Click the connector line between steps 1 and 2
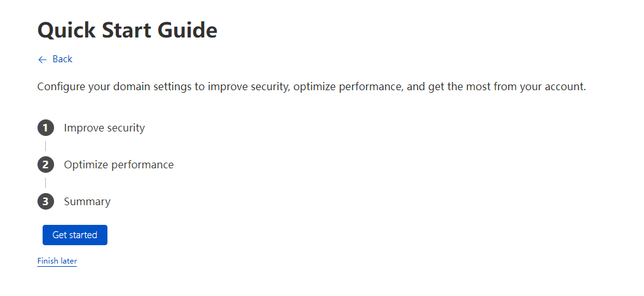The width and height of the screenshot is (644, 296). coord(45,146)
